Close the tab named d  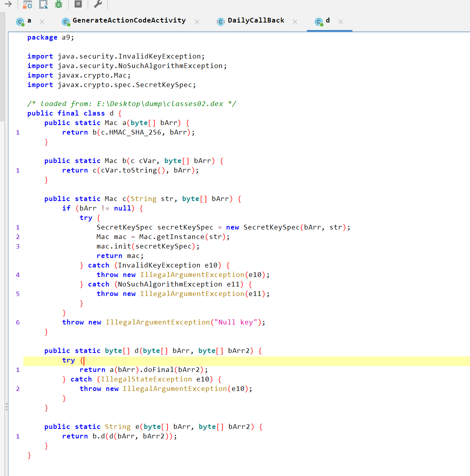coord(341,22)
